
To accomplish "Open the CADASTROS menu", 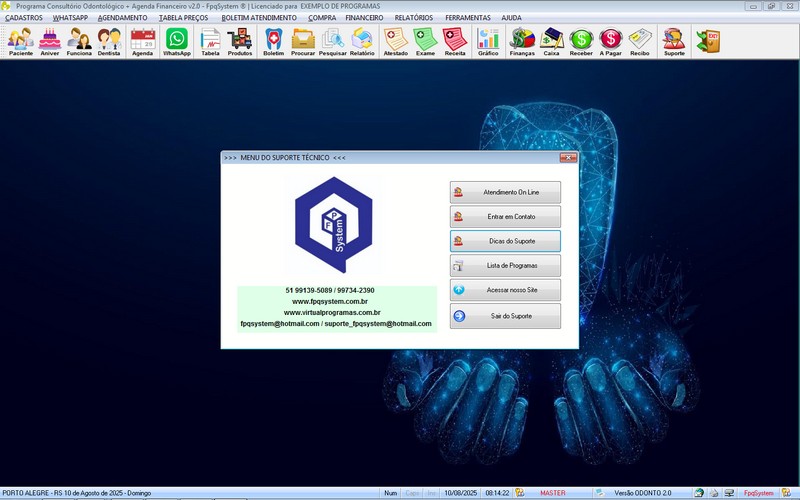I will [24, 18].
